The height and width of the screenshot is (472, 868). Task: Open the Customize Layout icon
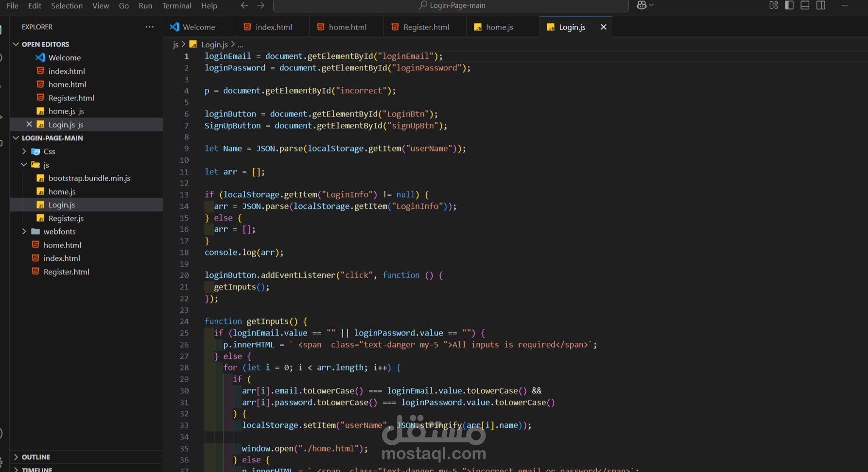click(x=774, y=5)
